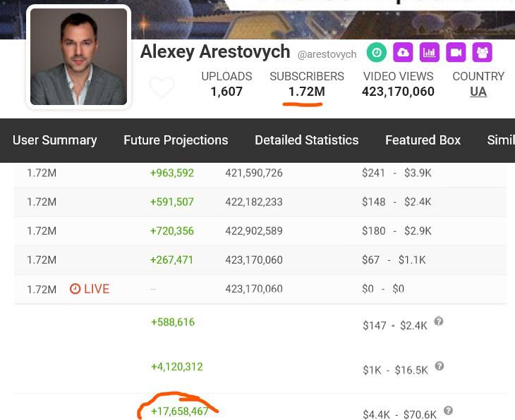Switch to Future Projections tab
The width and height of the screenshot is (515, 420).
176,140
